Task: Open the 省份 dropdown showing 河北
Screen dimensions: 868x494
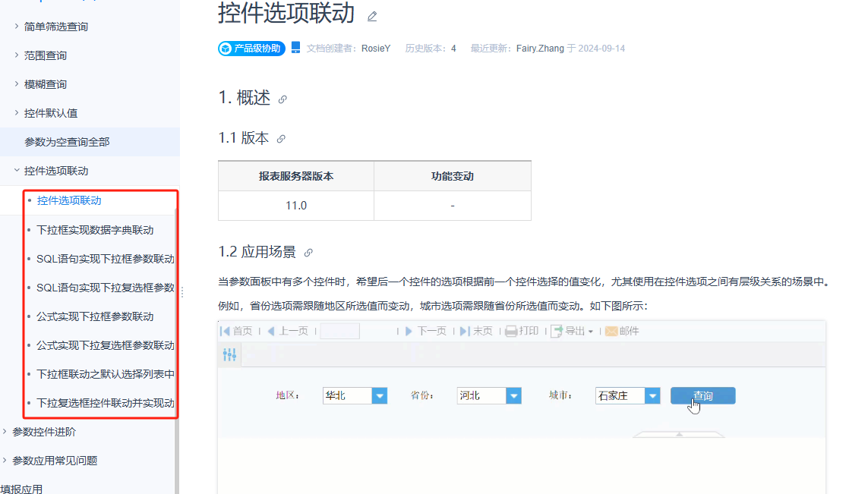Action: [513, 395]
